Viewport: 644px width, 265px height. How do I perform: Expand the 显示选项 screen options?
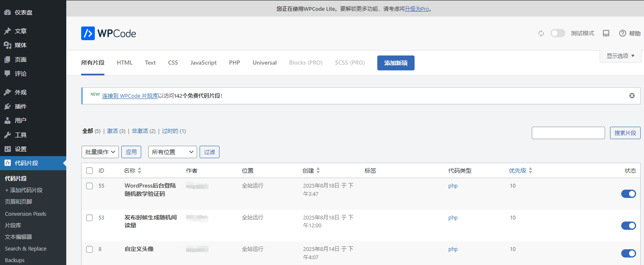[620, 56]
